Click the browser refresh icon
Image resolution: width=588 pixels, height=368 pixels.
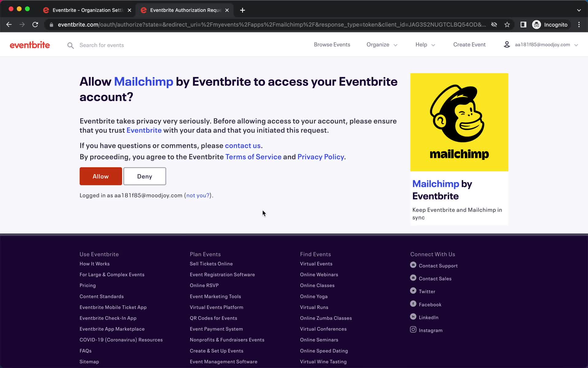click(x=36, y=25)
